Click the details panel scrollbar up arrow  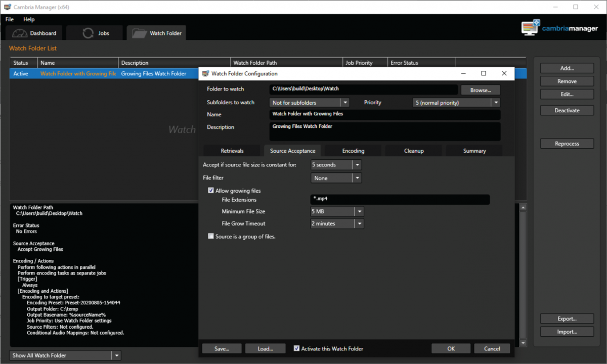[524, 207]
